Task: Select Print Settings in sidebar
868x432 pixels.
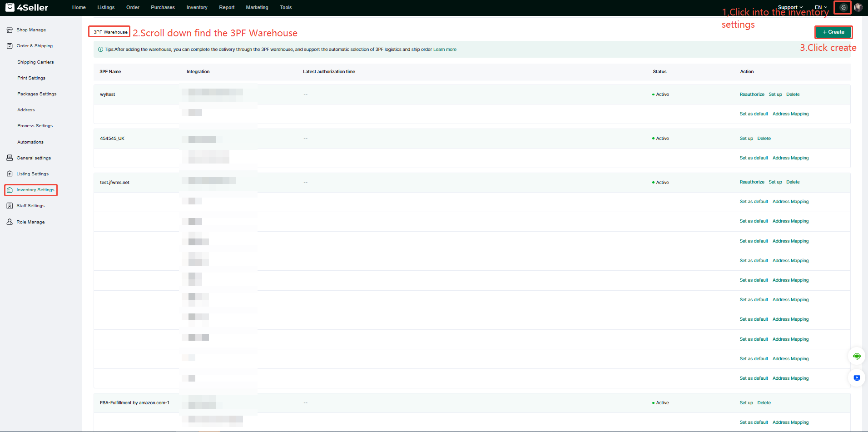Action: (x=31, y=78)
